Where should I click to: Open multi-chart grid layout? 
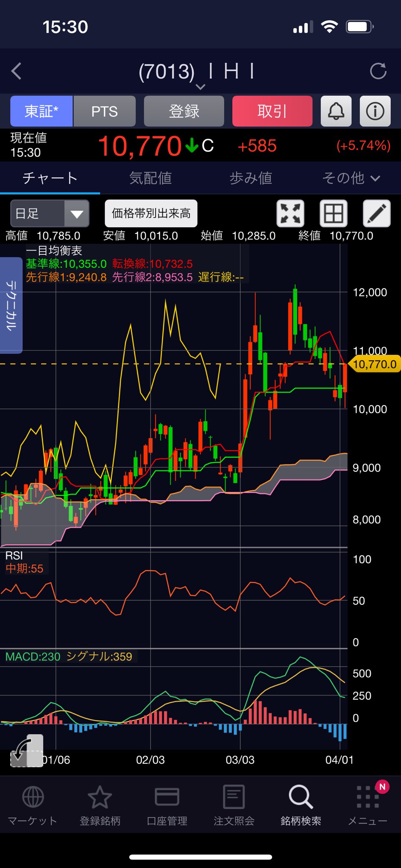pos(334,213)
